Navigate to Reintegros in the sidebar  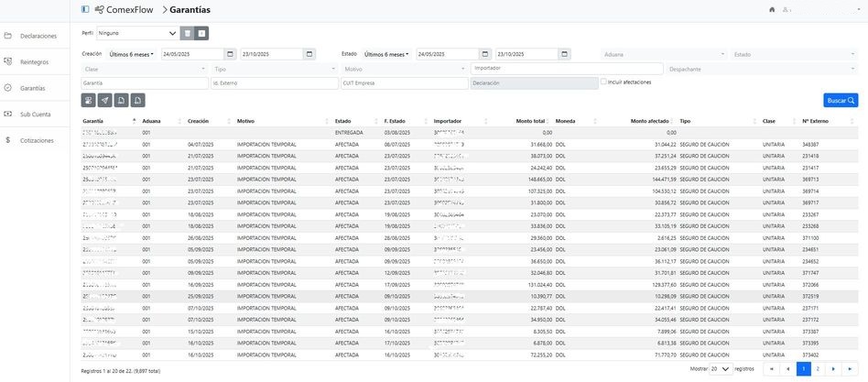point(37,62)
